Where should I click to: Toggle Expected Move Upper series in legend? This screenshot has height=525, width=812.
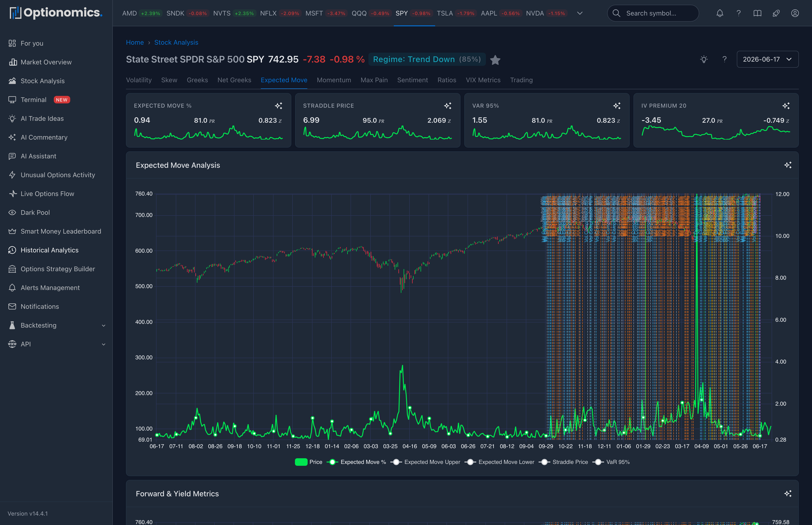coord(425,462)
